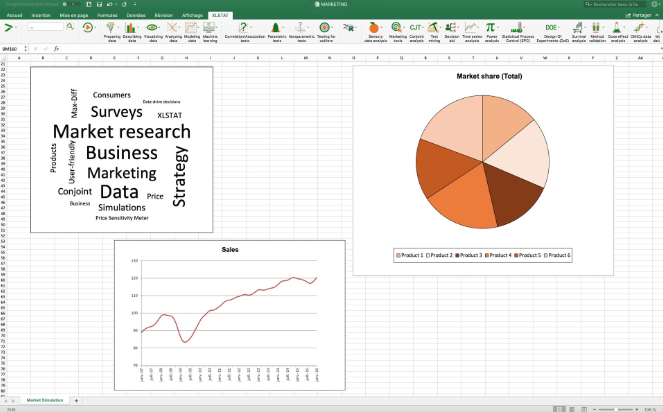663x412 pixels.
Task: Add a new sheet with plus button
Action: tap(76, 400)
